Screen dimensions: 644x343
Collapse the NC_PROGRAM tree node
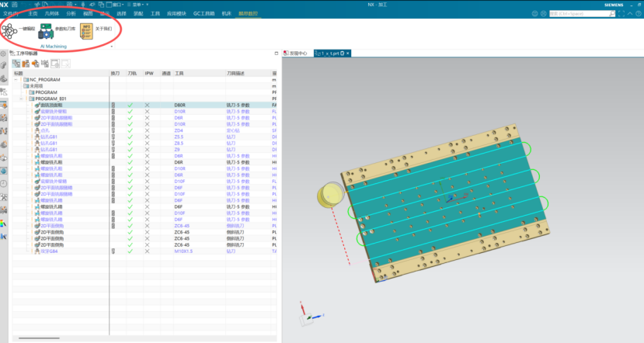(x=16, y=80)
